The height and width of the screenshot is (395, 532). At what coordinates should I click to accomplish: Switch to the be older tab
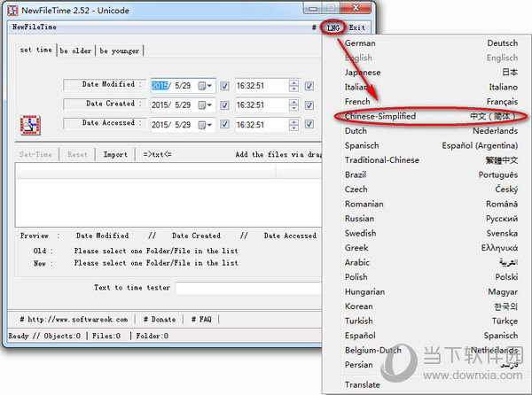click(x=75, y=50)
